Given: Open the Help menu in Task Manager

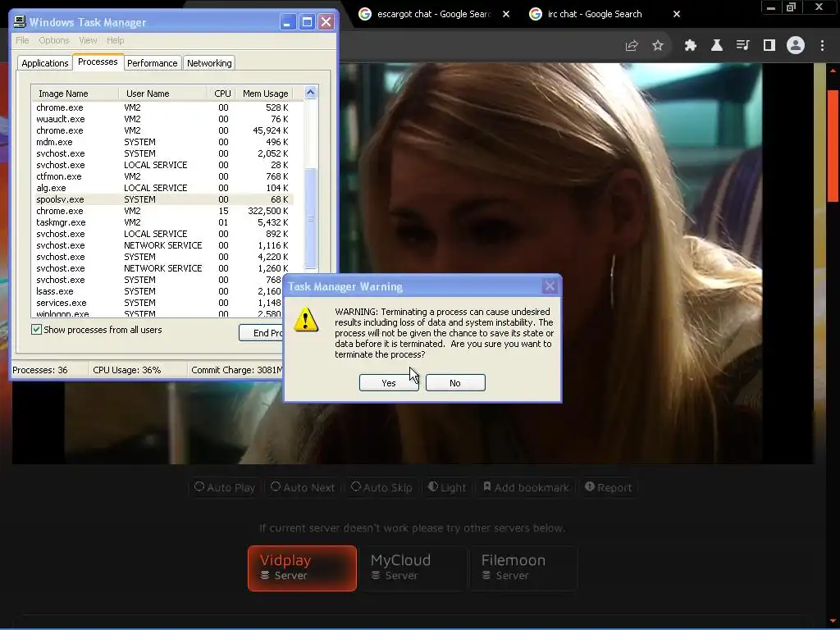Looking at the screenshot, I should pos(115,40).
